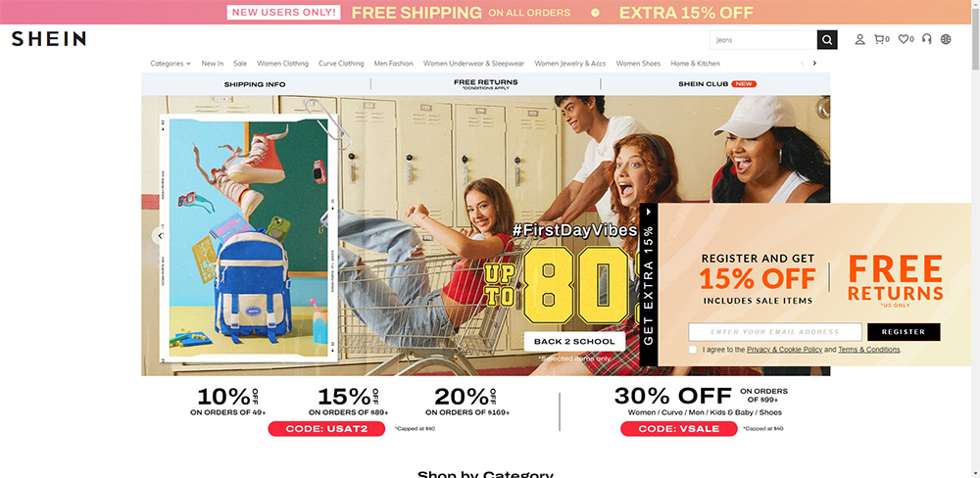Advance navigation menu with right chevron
Image resolution: width=980 pixels, height=478 pixels.
coord(814,63)
